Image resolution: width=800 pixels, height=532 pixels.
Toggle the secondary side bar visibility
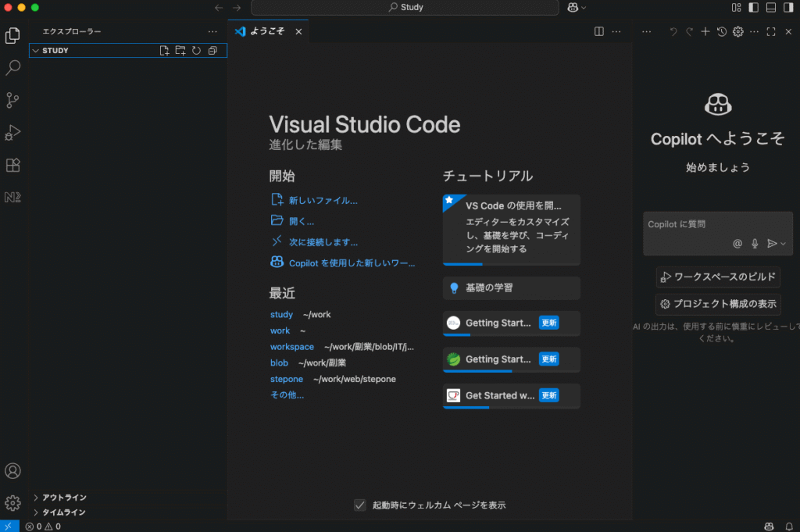pos(788,8)
